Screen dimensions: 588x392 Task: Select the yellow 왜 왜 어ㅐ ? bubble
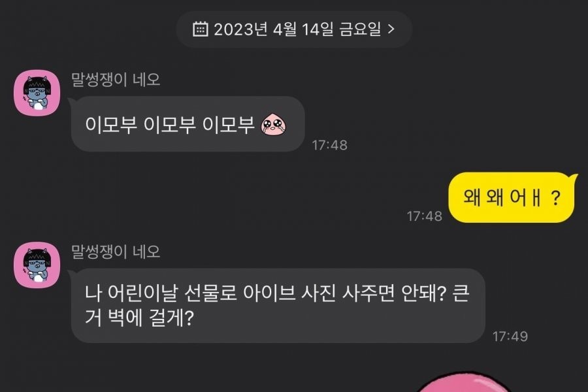(x=512, y=197)
